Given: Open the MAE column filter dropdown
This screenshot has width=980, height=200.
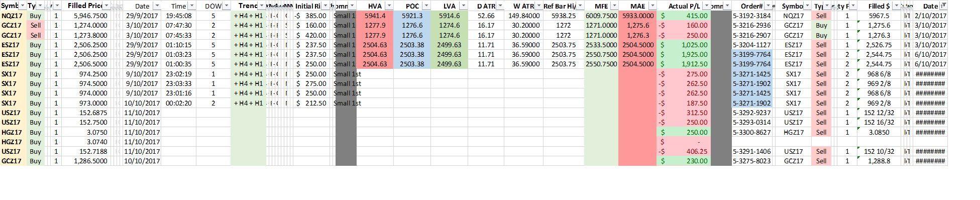Looking at the screenshot, I should coord(652,6).
